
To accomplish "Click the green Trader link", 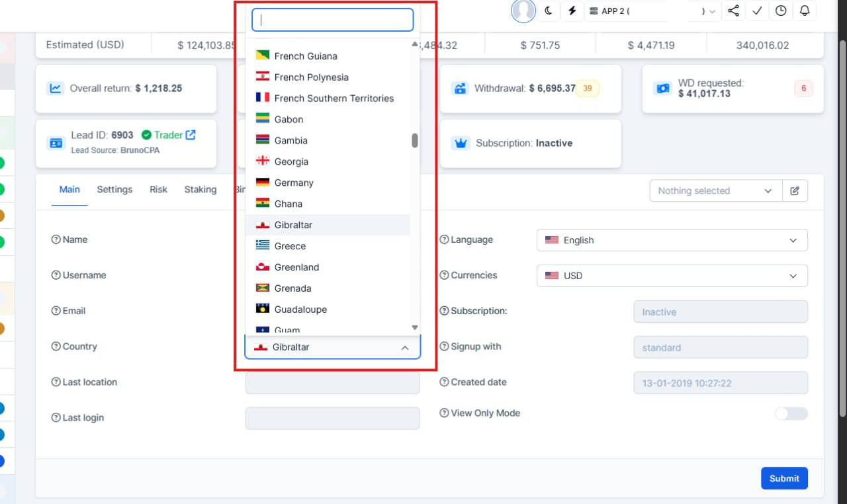I will pyautogui.click(x=168, y=135).
